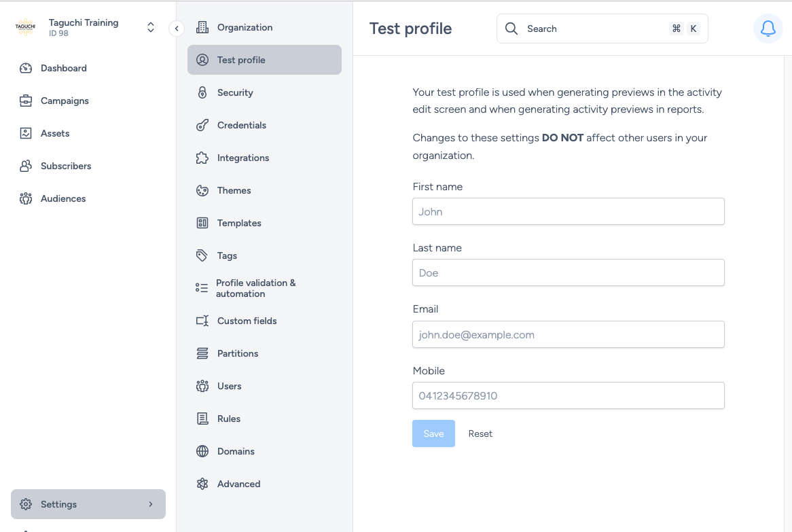The image size is (792, 532).
Task: Click the Tags label icon
Action: (x=202, y=255)
